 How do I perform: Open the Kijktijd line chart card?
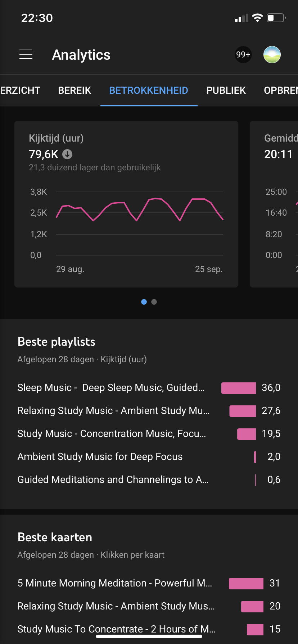(126, 204)
